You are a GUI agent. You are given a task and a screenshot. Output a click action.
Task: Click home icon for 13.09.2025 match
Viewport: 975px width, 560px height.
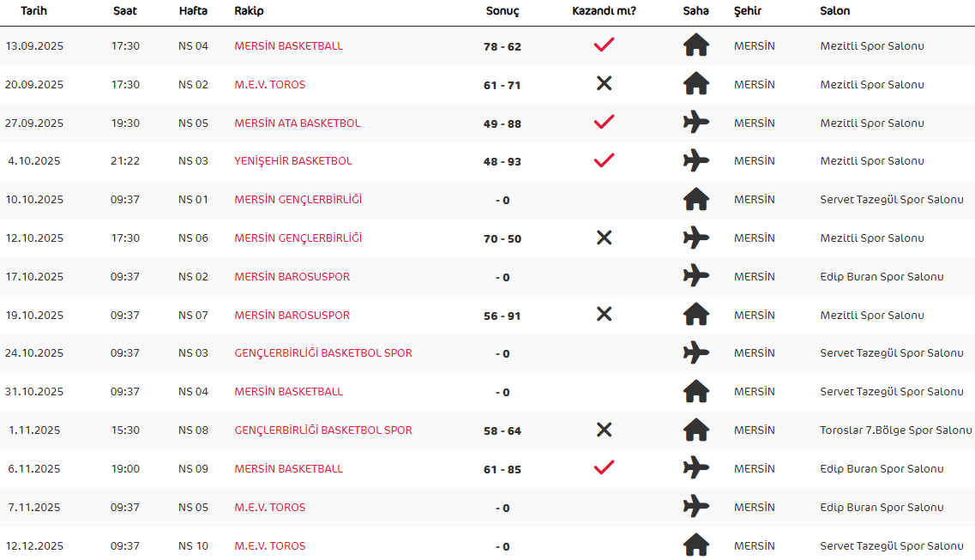695,45
